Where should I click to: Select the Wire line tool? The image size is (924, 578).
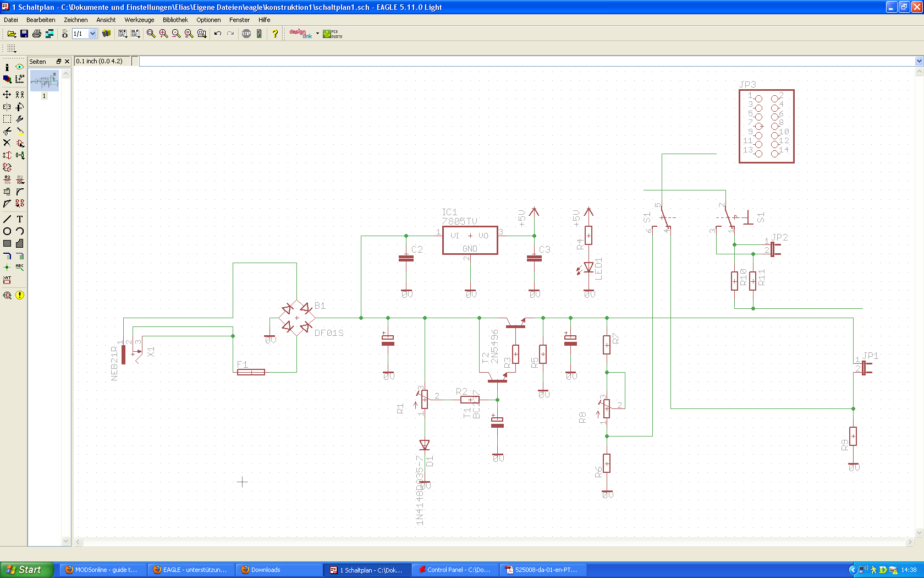coord(7,219)
